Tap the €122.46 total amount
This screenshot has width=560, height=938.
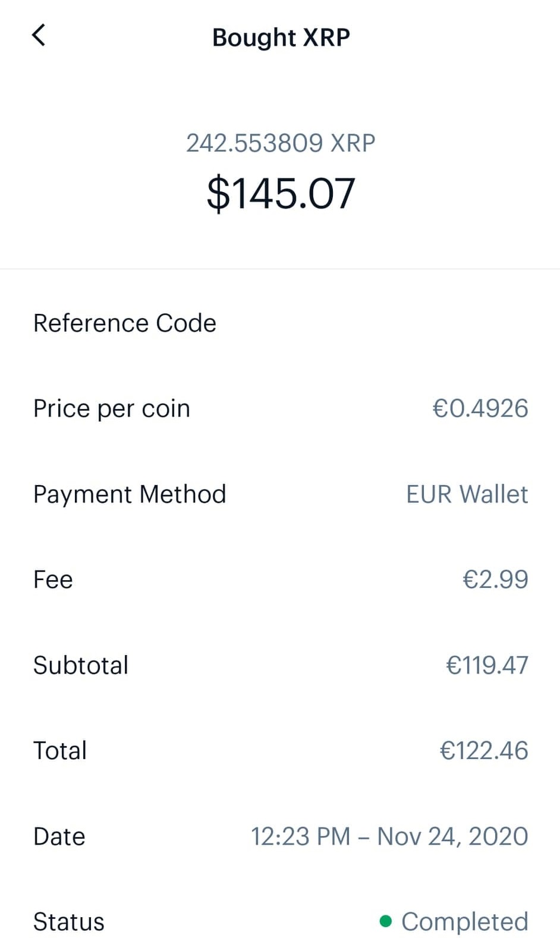click(x=483, y=751)
